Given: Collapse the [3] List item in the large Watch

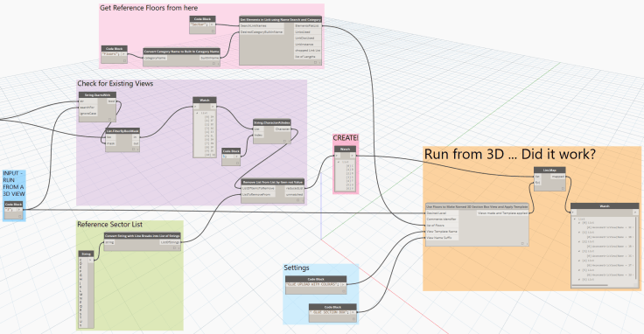Looking at the screenshot, I should tap(579, 251).
